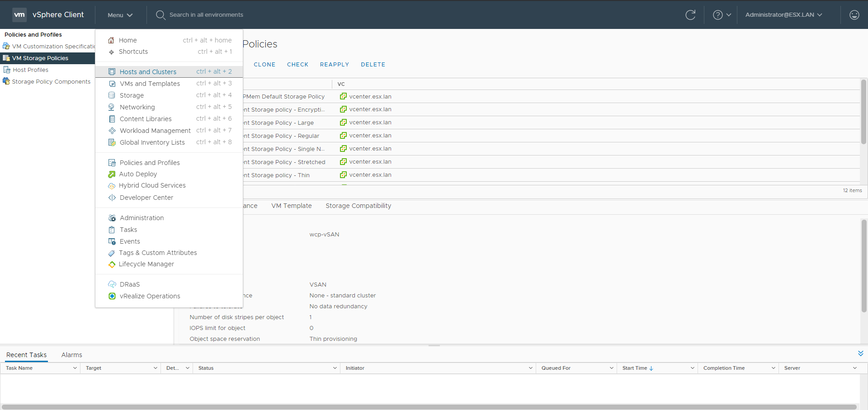Click the vRealize Operations icon
This screenshot has width=868, height=410.
click(112, 296)
